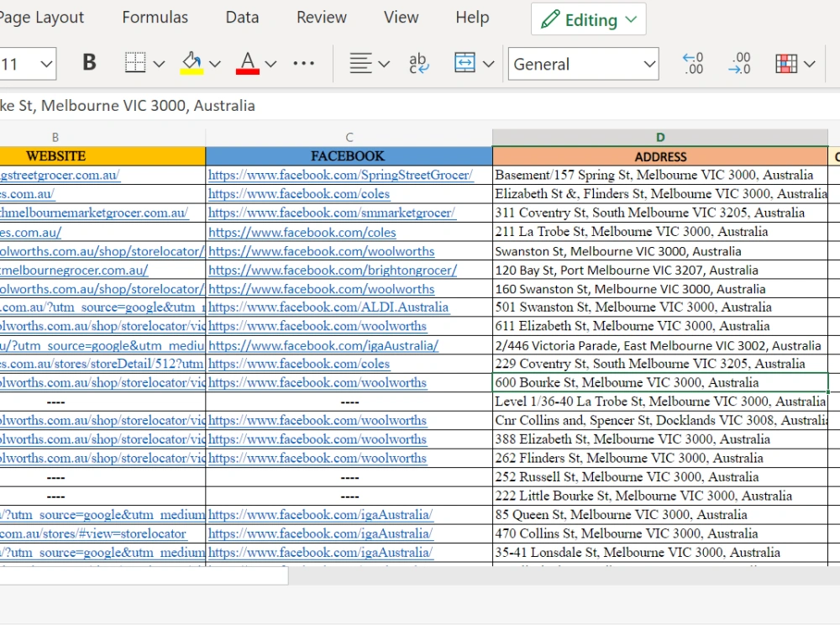Screen dimensions: 840x630
Task: Open font color dropdown arrow
Action: [x=271, y=65]
